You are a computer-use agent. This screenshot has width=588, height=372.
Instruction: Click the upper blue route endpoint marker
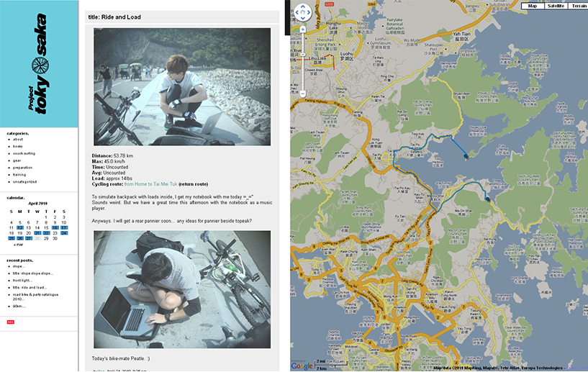[x=466, y=156]
